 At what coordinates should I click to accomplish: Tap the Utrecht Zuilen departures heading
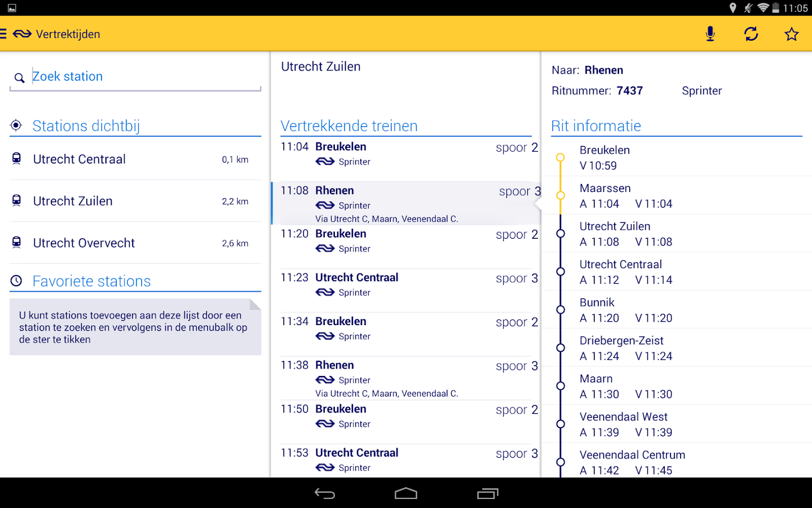pos(321,67)
